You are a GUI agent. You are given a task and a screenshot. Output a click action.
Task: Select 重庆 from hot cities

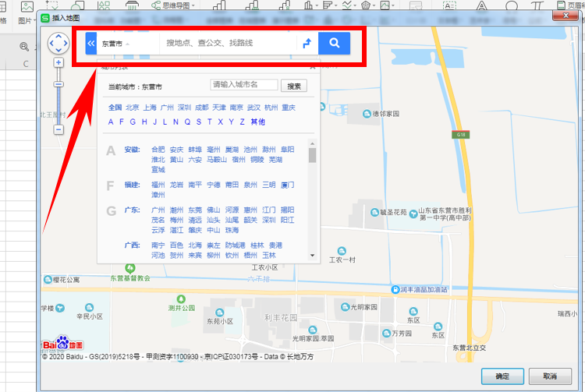(289, 108)
